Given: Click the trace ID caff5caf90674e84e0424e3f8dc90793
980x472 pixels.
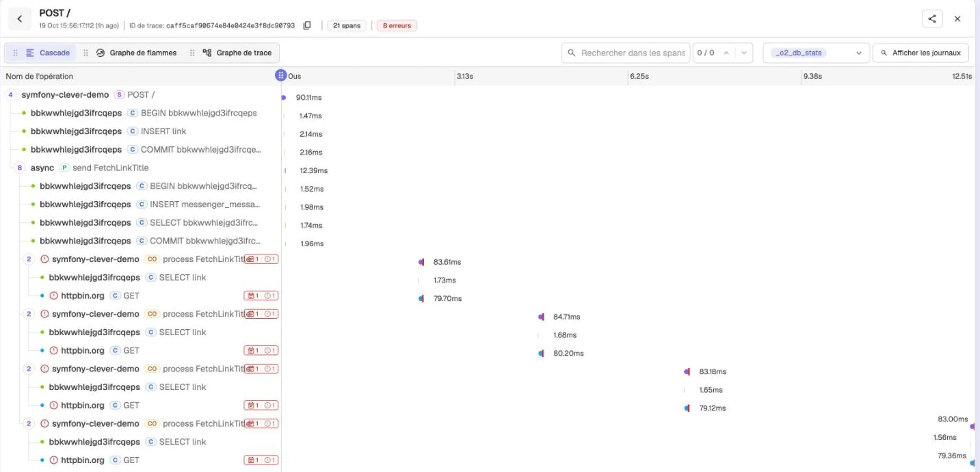Looking at the screenshot, I should (230, 26).
